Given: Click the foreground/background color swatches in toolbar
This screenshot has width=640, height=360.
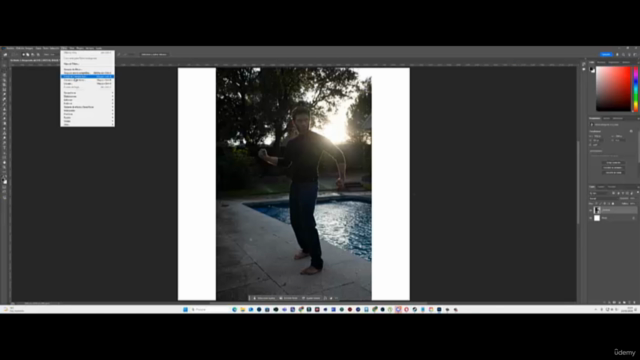Looking at the screenshot, I should 4,181.
